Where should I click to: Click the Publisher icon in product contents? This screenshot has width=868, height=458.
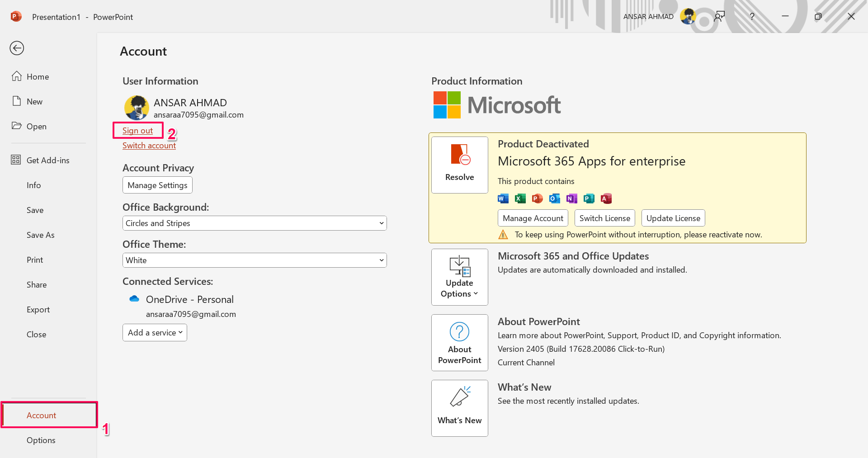589,198
